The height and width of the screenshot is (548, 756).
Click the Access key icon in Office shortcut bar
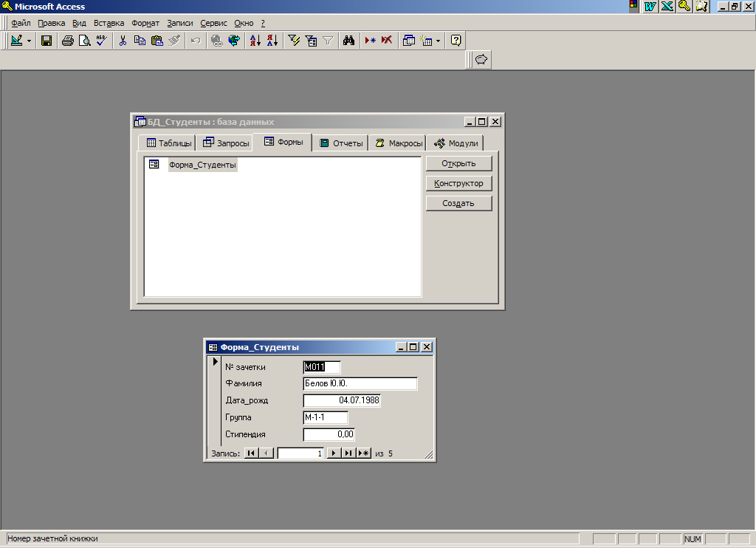click(684, 6)
